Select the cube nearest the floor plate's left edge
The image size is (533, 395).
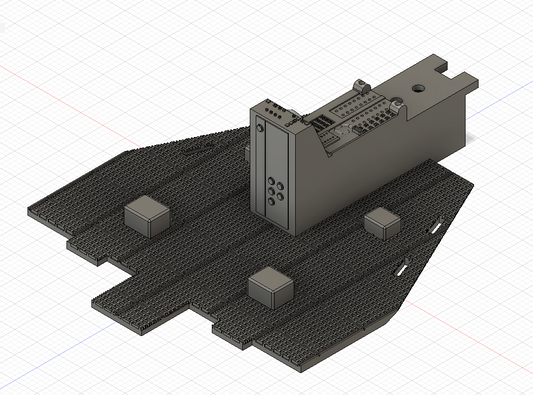pyautogui.click(x=147, y=216)
